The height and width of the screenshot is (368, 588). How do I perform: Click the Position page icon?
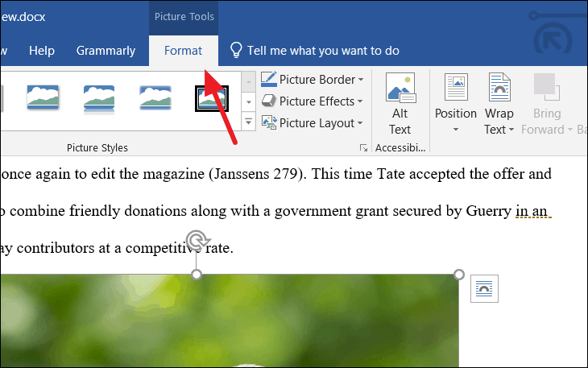pos(456,87)
